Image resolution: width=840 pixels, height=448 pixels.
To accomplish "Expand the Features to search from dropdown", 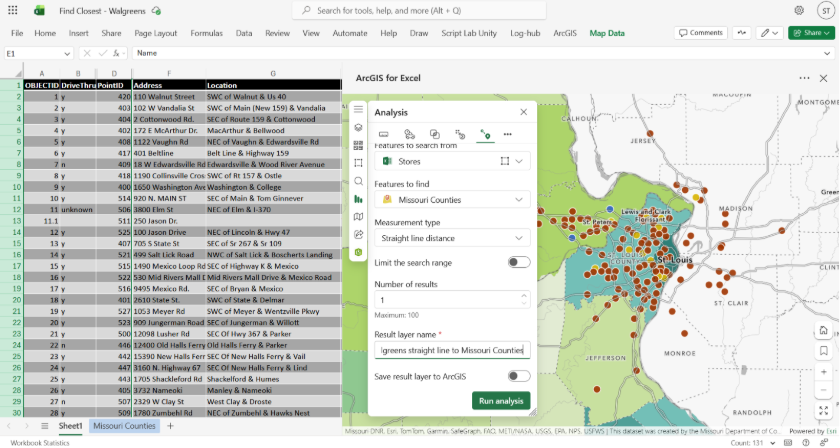I will [x=519, y=161].
